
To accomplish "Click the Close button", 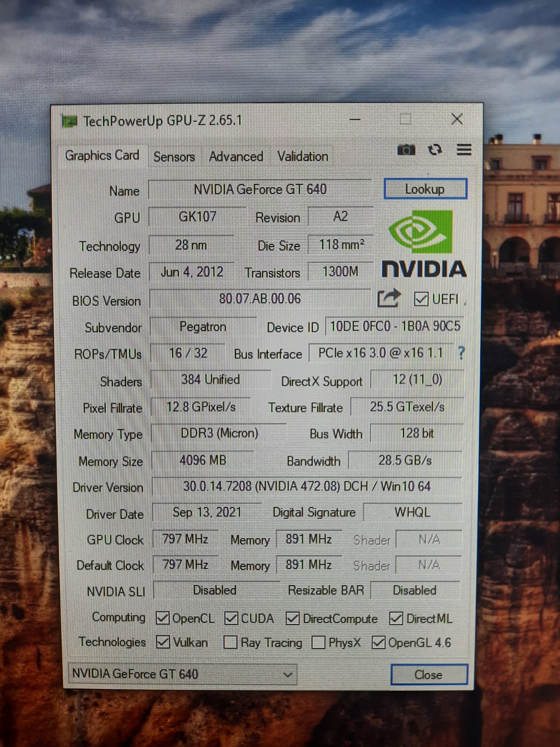I will coord(429,675).
